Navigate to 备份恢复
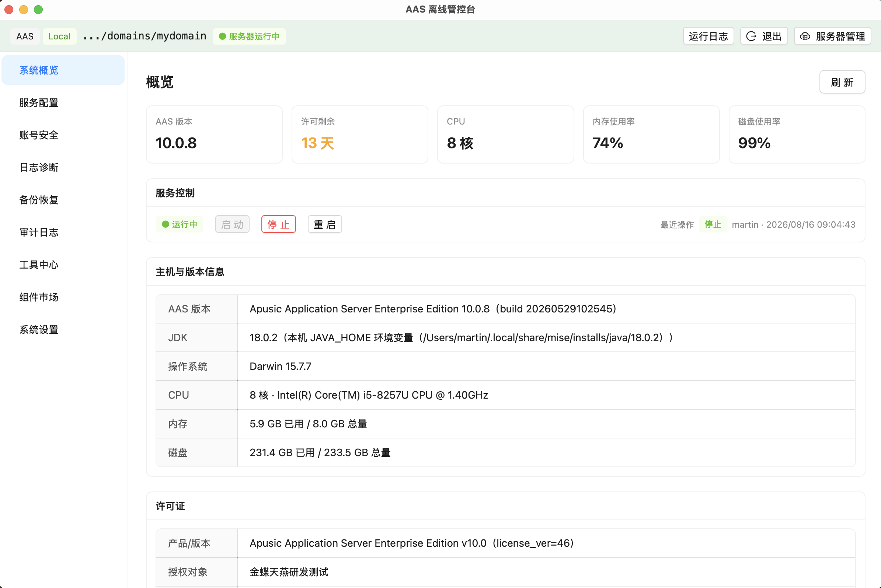The image size is (881, 588). (63, 200)
